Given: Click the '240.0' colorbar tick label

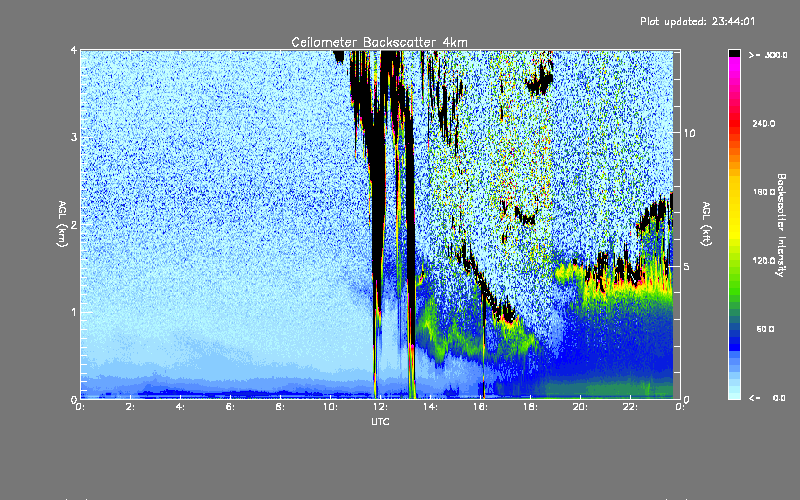Looking at the screenshot, I should [764, 123].
